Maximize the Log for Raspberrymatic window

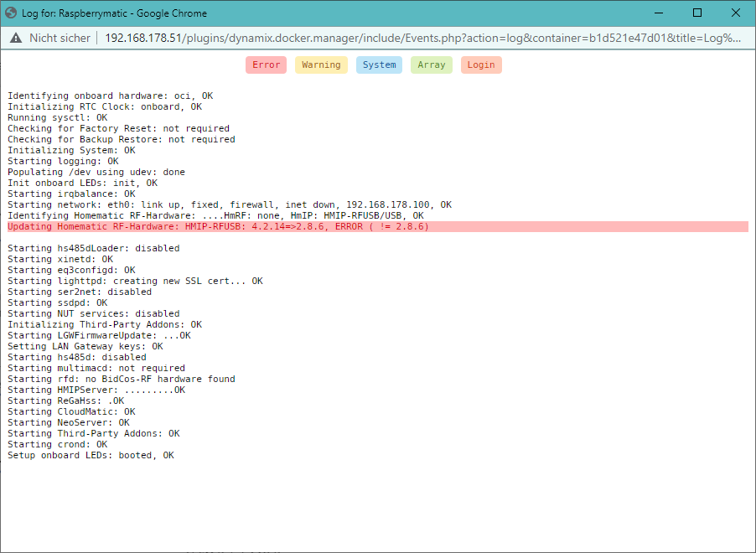697,13
